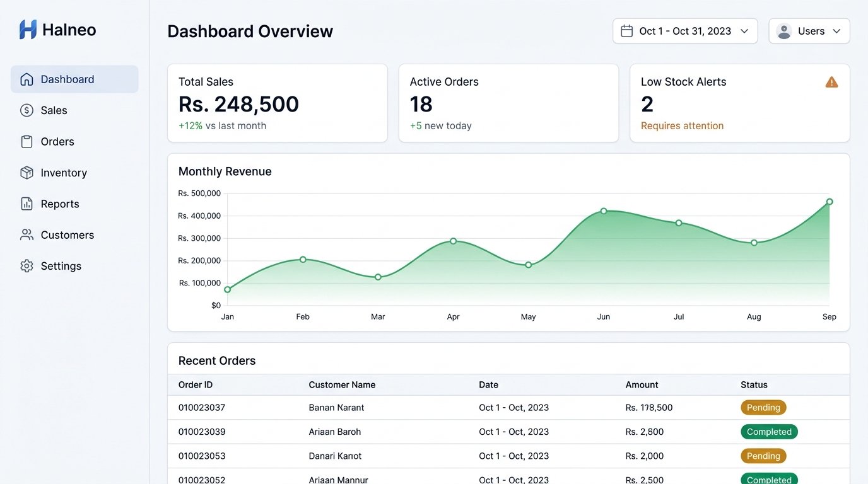Click the Dashboard Overview page title
868x484 pixels.
point(250,32)
